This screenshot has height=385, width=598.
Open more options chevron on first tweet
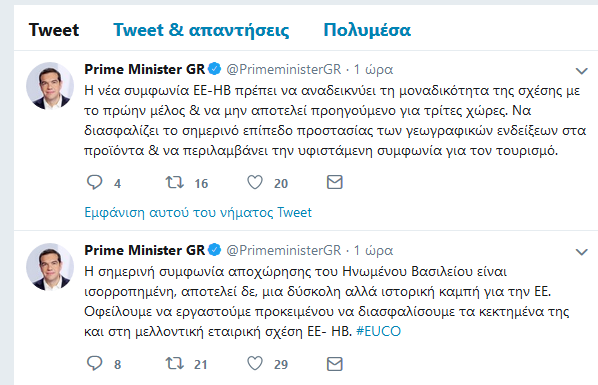[581, 71]
